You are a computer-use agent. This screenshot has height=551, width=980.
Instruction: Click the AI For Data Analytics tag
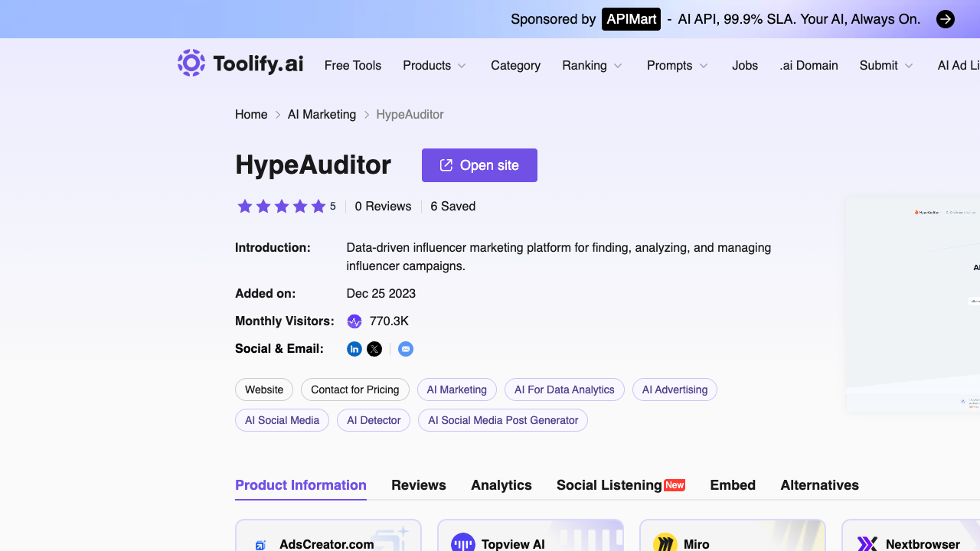tap(564, 390)
